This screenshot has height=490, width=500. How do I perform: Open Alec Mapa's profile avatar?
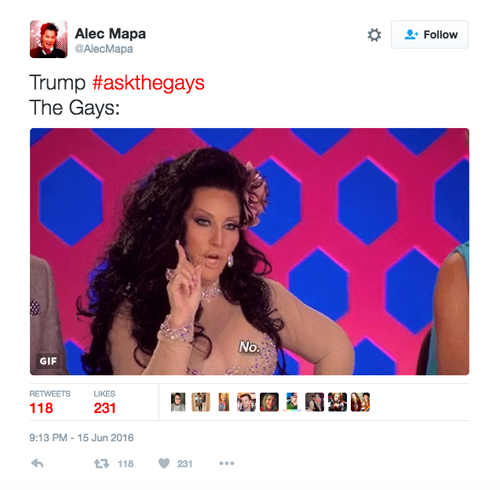[49, 39]
